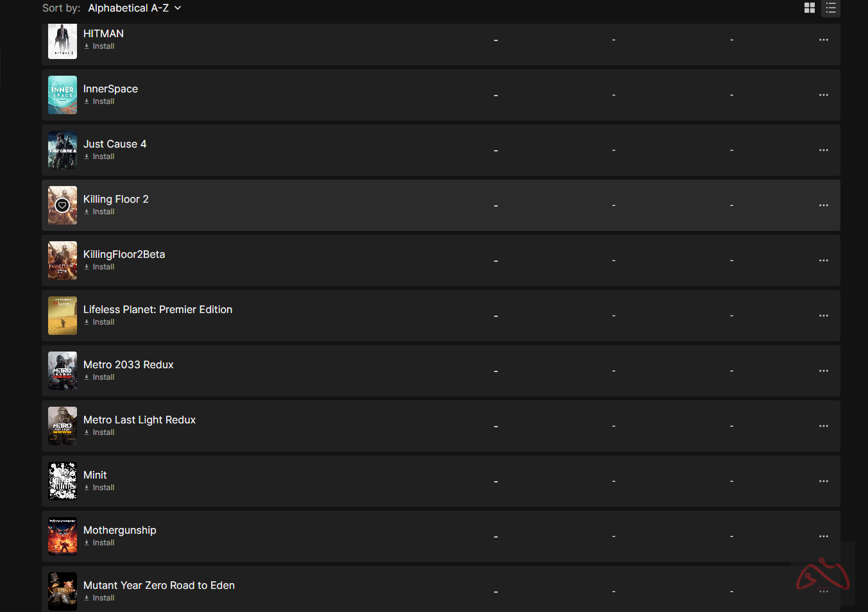Select the Minit cover thumbnail
Image resolution: width=868 pixels, height=612 pixels.
62,481
